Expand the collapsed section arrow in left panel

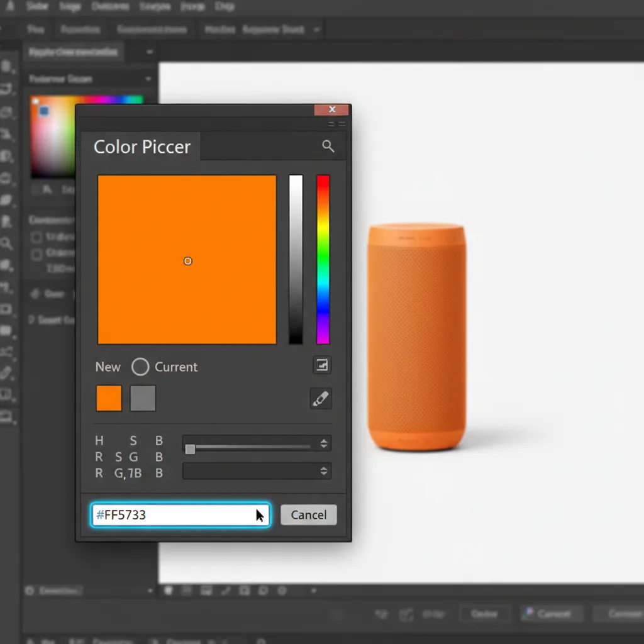pos(31,319)
